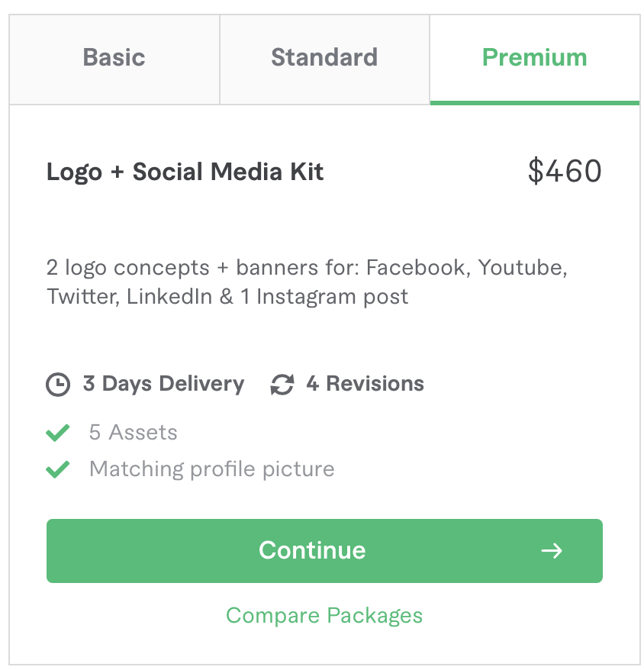Select the 5 Assets feature text

tap(134, 433)
